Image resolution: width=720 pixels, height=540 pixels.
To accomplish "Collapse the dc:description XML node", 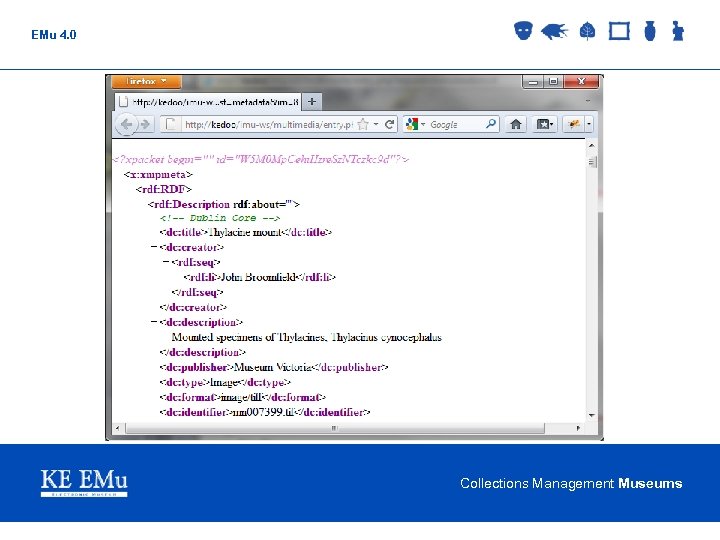I will pos(154,322).
